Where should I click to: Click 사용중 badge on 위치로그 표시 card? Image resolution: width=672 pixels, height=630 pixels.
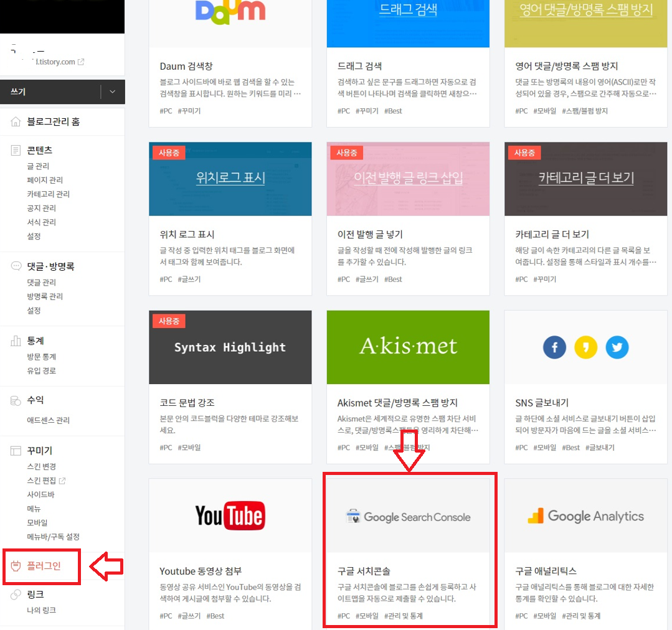tap(169, 153)
